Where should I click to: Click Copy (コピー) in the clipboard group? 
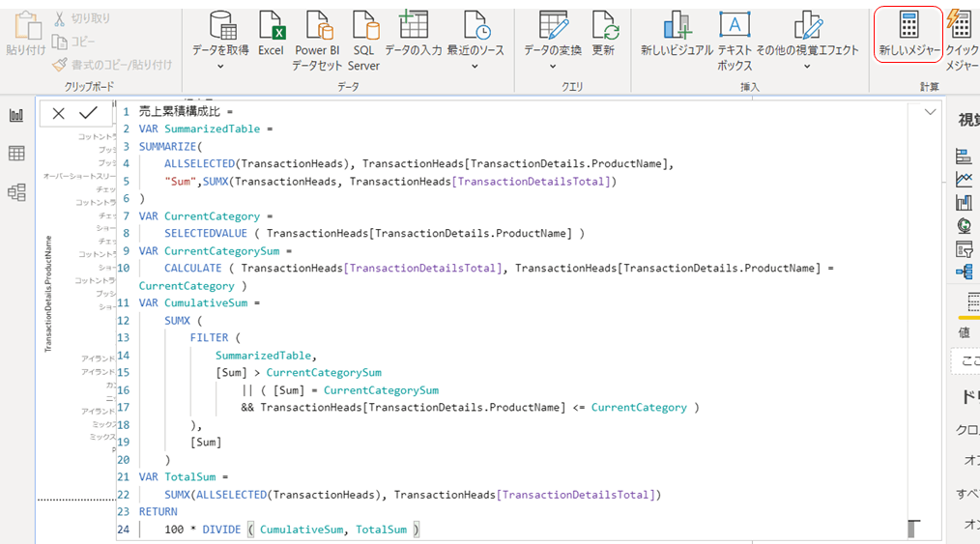(x=73, y=42)
